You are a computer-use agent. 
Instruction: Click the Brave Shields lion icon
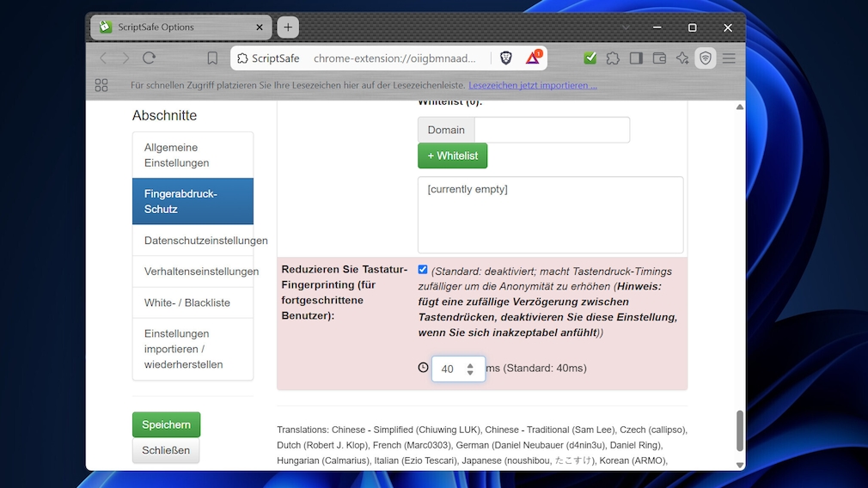click(507, 58)
